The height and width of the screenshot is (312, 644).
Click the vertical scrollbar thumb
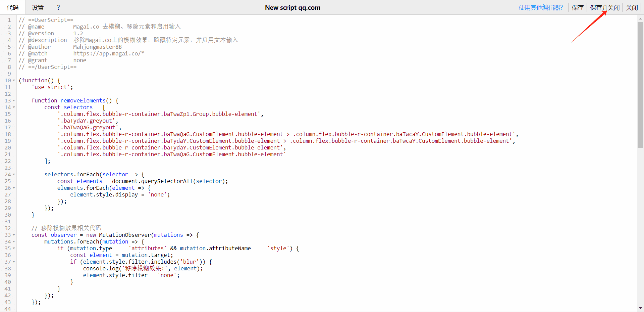pyautogui.click(x=640, y=85)
